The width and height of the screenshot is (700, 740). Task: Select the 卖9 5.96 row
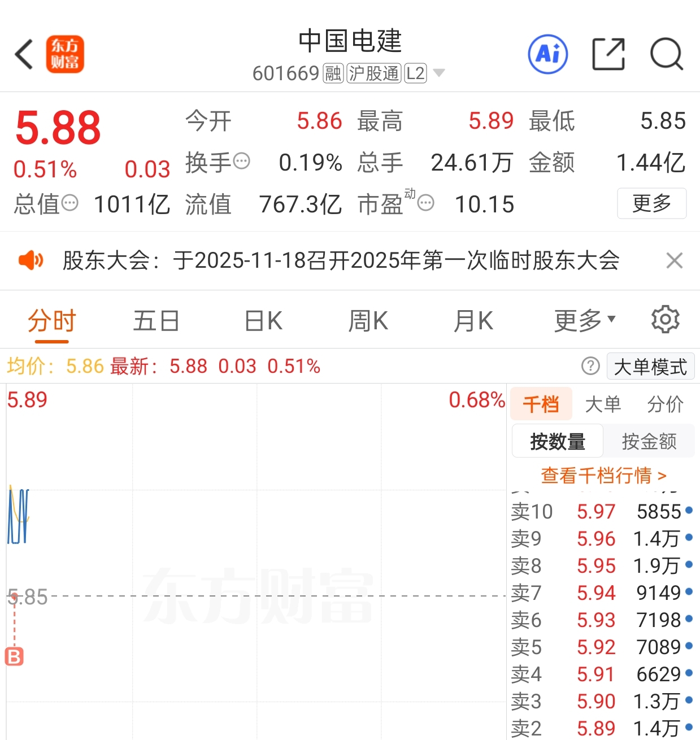click(602, 538)
